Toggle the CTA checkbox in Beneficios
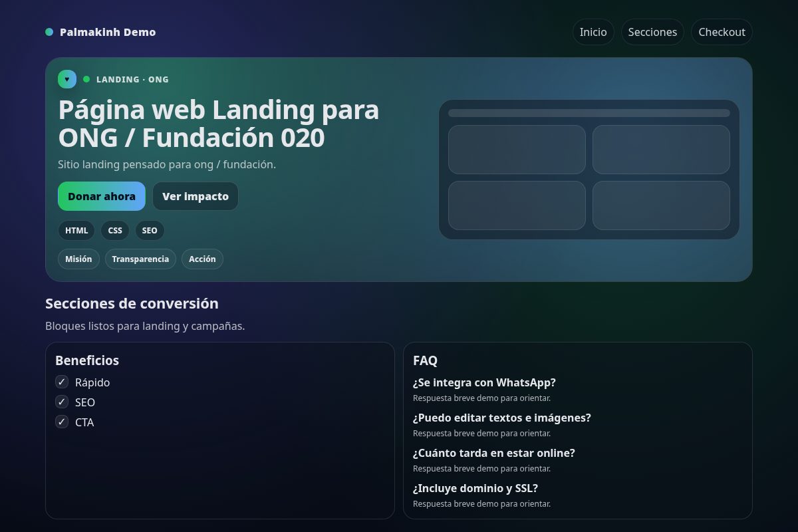This screenshot has width=798, height=532. [62, 422]
